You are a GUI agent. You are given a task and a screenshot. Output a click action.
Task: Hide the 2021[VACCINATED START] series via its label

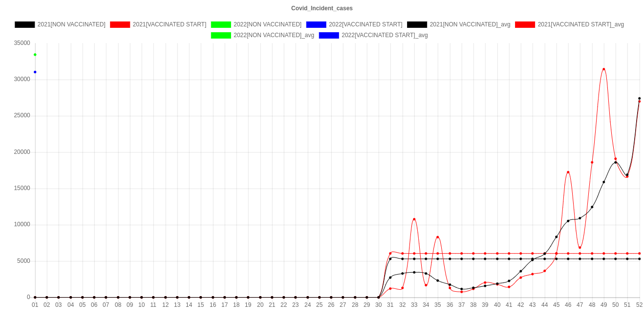coord(169,24)
